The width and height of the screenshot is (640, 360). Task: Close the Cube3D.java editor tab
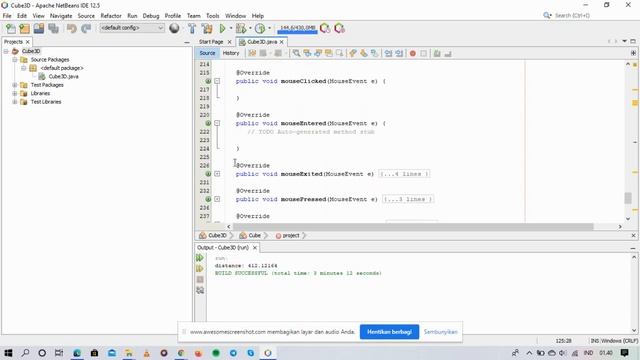click(282, 42)
